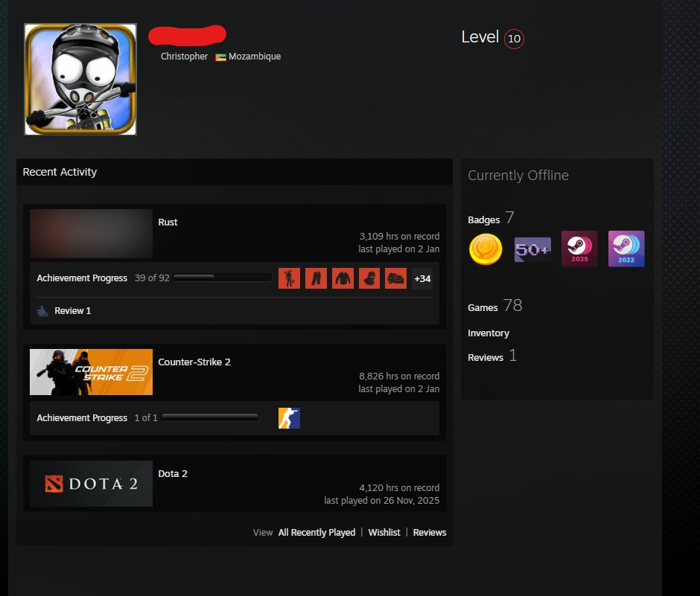This screenshot has width=700, height=596.
Task: Open the Games 78 link
Action: tap(494, 306)
